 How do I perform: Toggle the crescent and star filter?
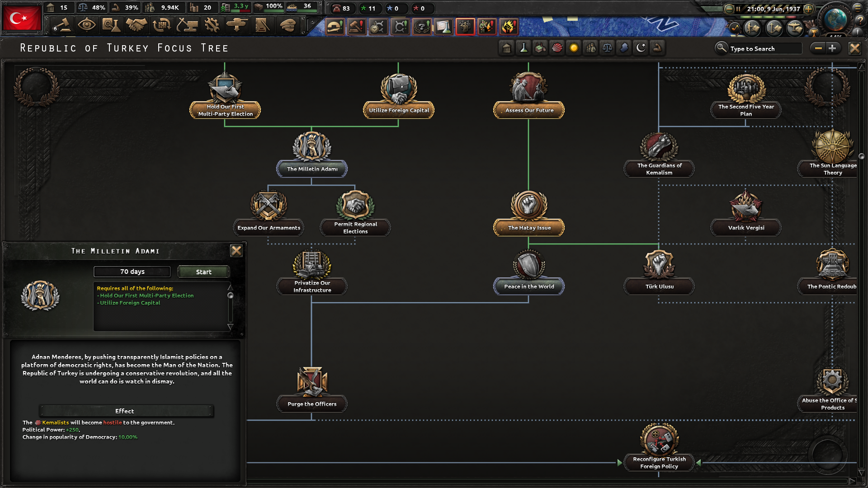(641, 48)
